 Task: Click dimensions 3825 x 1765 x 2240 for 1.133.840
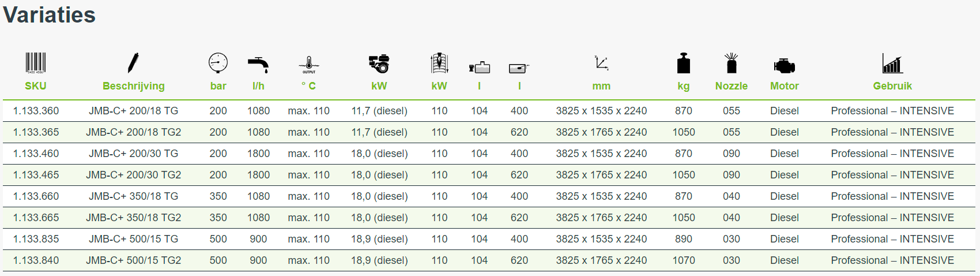(x=601, y=260)
